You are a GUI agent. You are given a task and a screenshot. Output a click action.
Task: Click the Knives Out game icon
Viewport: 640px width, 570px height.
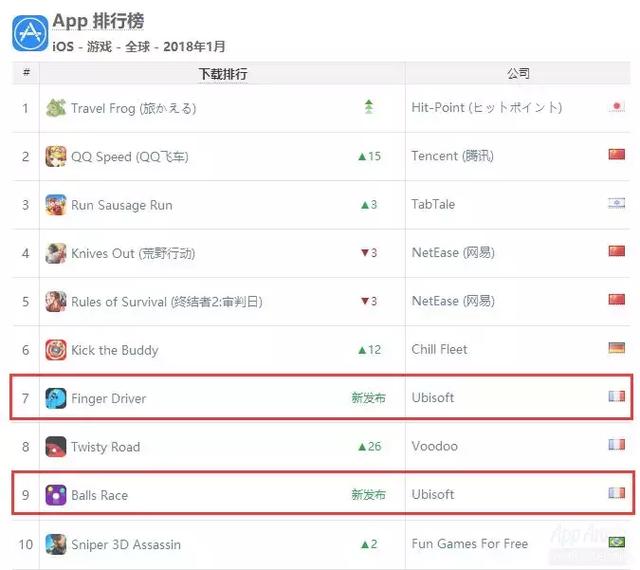point(56,253)
